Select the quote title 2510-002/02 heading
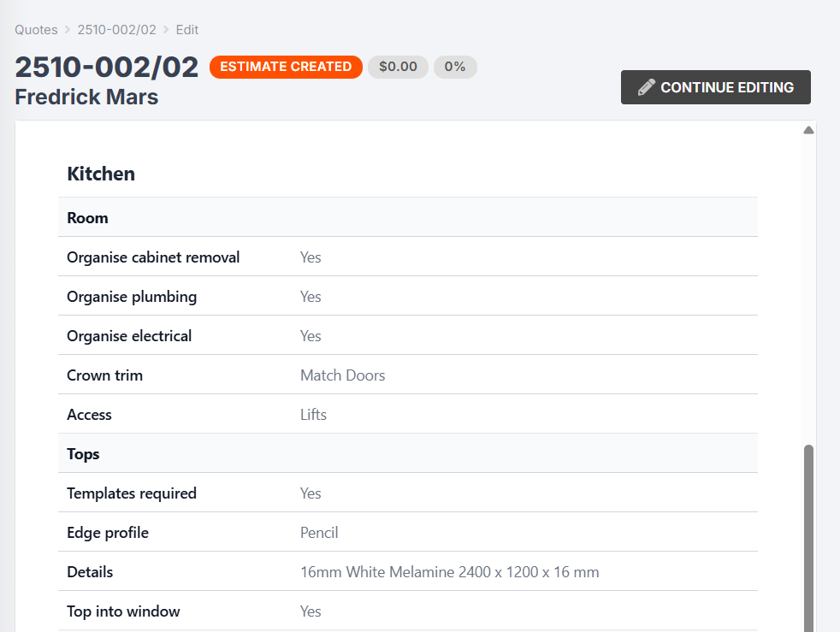The height and width of the screenshot is (632, 840). click(107, 68)
